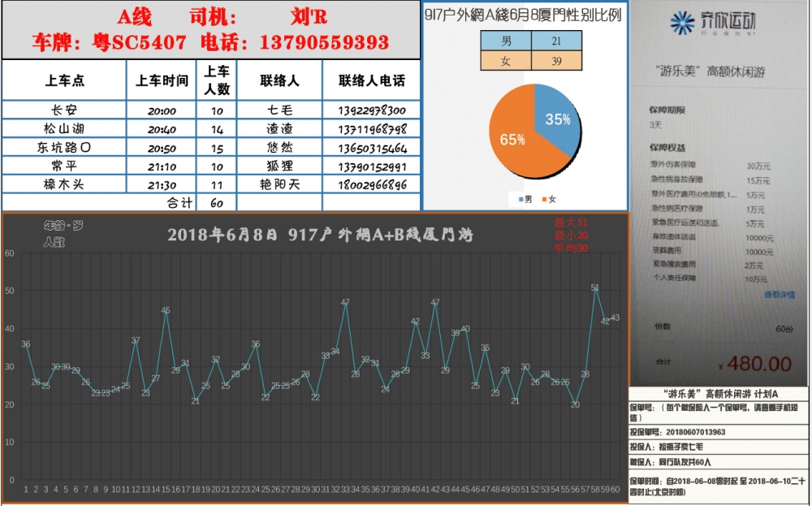Select the blue 35% pie slice
Viewport: 812px width, 506px height.
(x=560, y=122)
